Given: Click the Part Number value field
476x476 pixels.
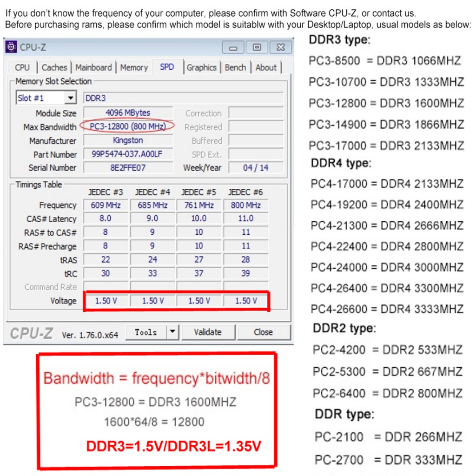Looking at the screenshot, I should 127,154.
